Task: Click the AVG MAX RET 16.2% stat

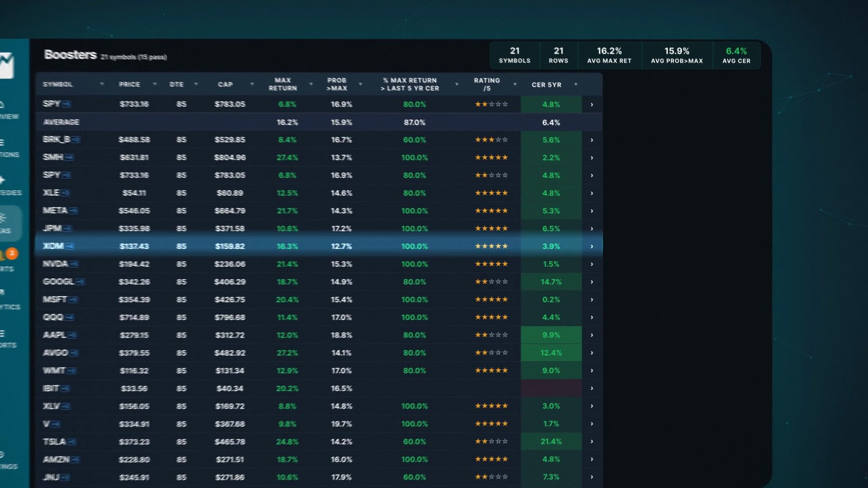Action: 609,55
